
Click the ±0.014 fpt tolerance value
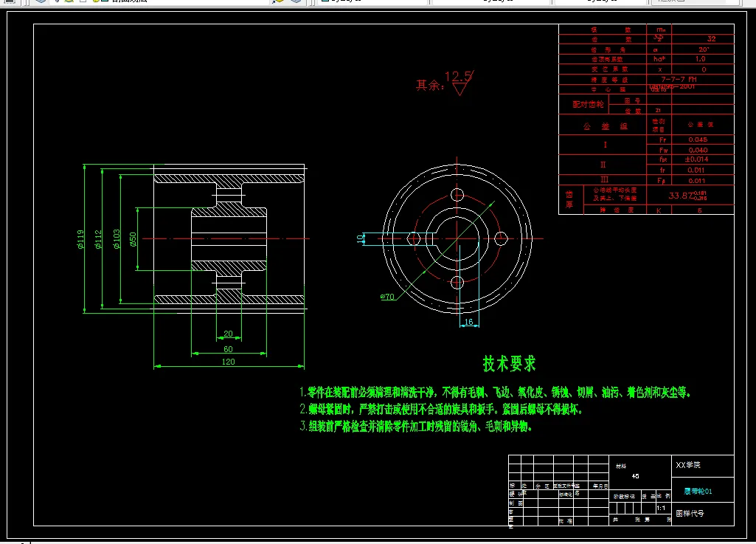click(697, 159)
